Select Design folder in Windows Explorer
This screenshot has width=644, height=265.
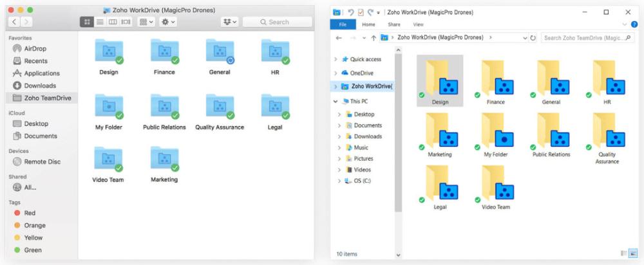pyautogui.click(x=440, y=81)
